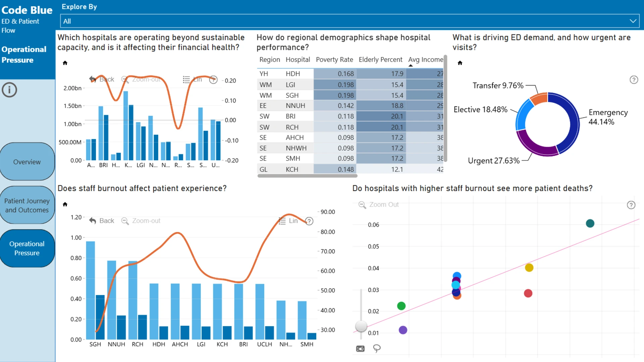The height and width of the screenshot is (362, 644).
Task: Sort table by Avg Income column header
Action: pyautogui.click(x=426, y=60)
